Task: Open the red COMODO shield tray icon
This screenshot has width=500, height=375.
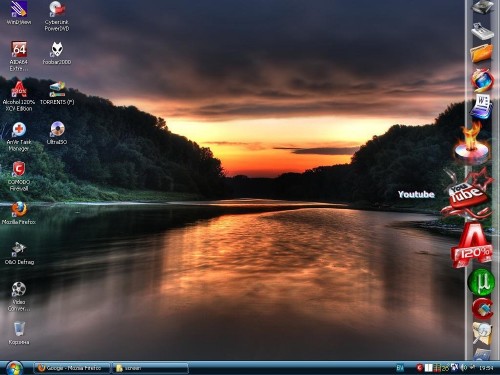Action: click(420, 368)
